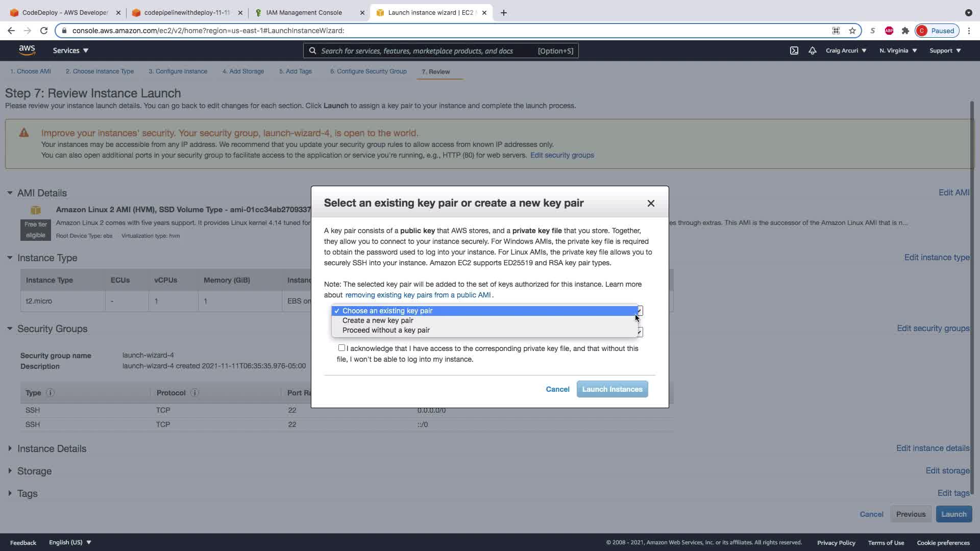Bookmark this page with the star icon
The image size is (980, 551).
click(852, 31)
